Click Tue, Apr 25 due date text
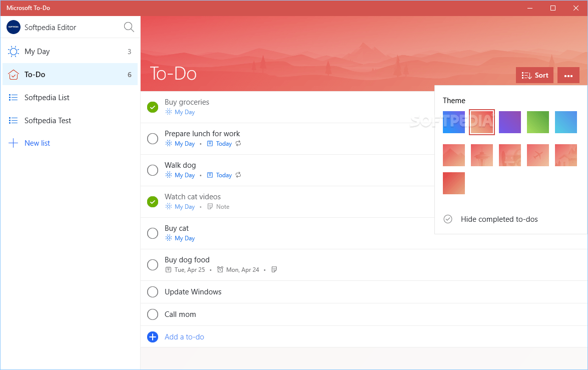This screenshot has width=588, height=370. [190, 269]
